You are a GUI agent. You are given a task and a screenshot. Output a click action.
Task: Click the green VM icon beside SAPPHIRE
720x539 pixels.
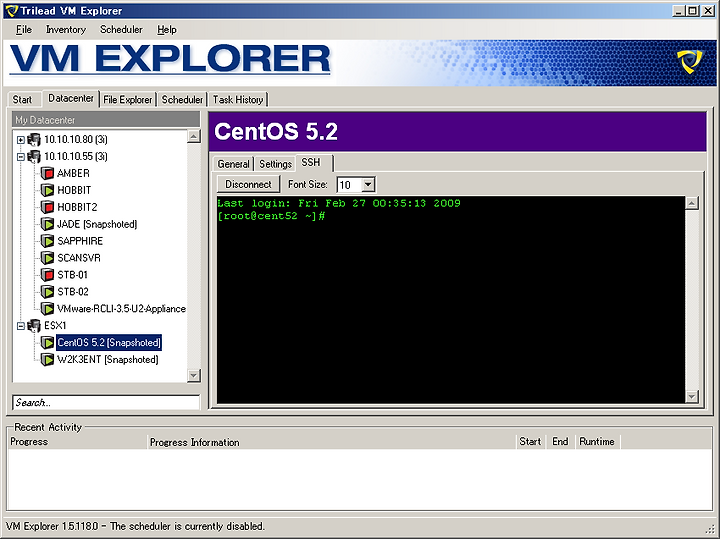coord(47,241)
